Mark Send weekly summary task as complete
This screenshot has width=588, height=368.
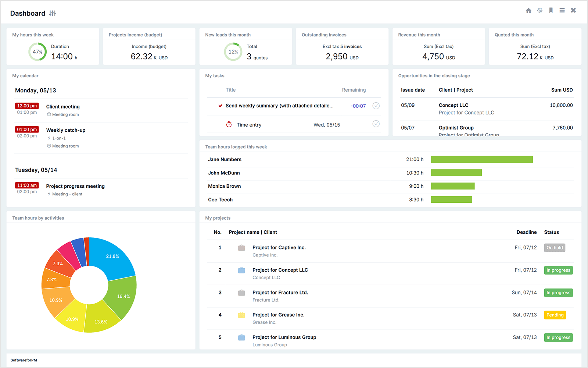point(376,106)
